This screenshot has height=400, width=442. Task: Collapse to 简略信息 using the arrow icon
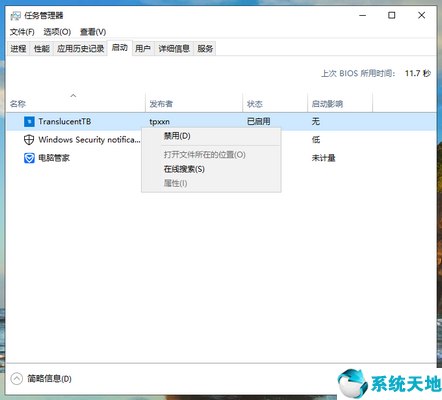pos(16,379)
